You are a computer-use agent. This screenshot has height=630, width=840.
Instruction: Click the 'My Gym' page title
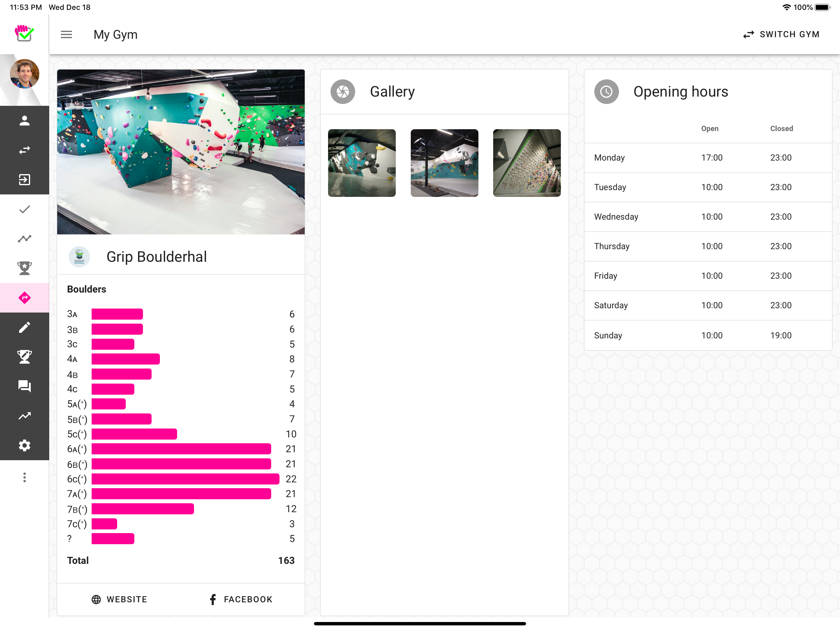pos(115,34)
